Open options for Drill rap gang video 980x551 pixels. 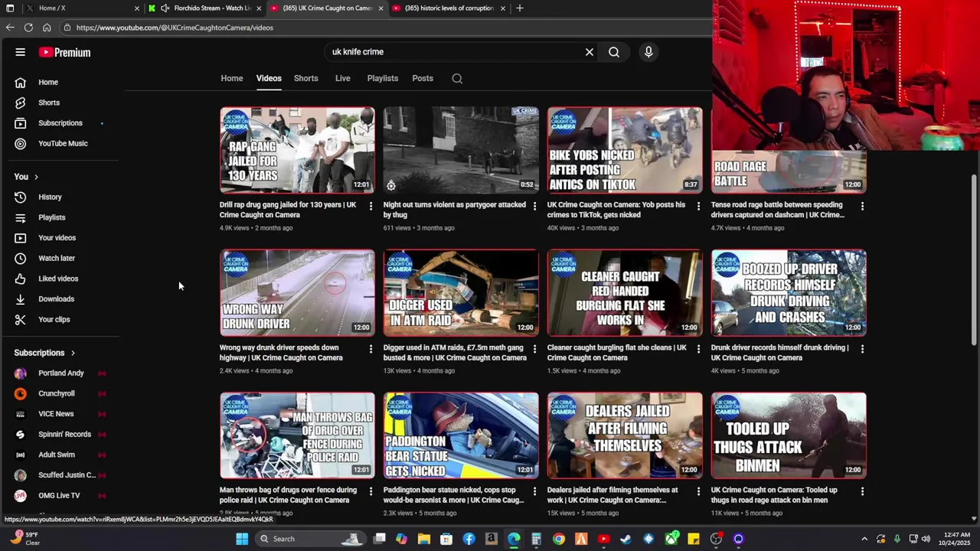coord(371,206)
